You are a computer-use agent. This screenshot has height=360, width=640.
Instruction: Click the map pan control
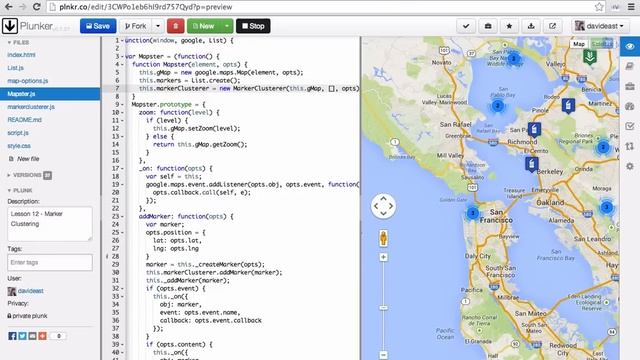click(383, 206)
